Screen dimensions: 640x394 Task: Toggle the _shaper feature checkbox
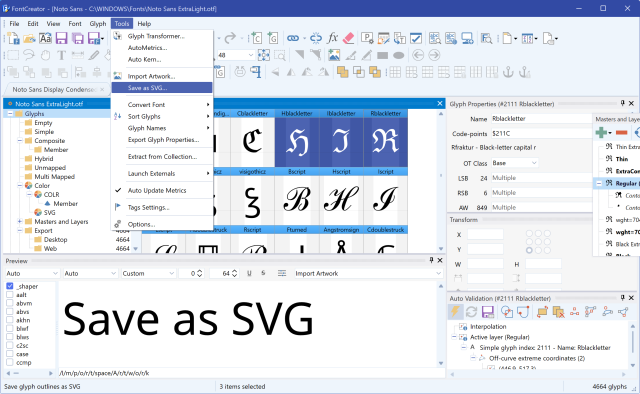pos(10,286)
